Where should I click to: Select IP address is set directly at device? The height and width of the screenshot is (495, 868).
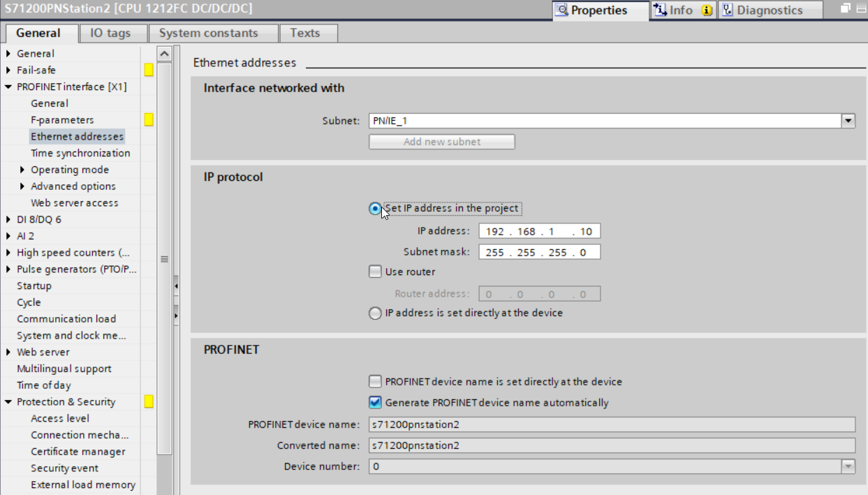[375, 313]
